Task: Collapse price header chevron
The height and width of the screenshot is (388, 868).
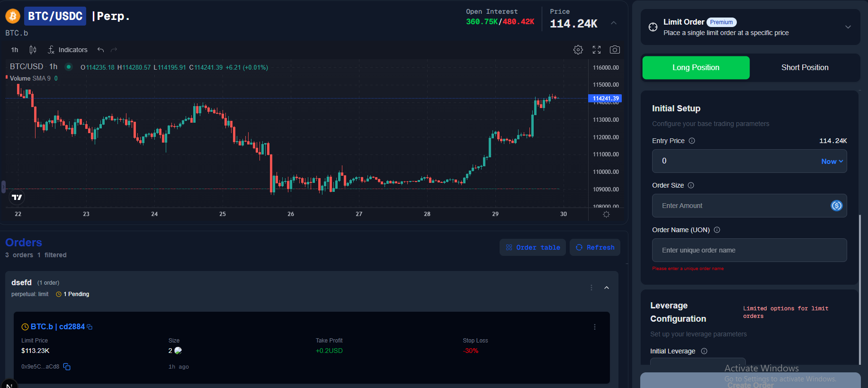Action: 614,23
